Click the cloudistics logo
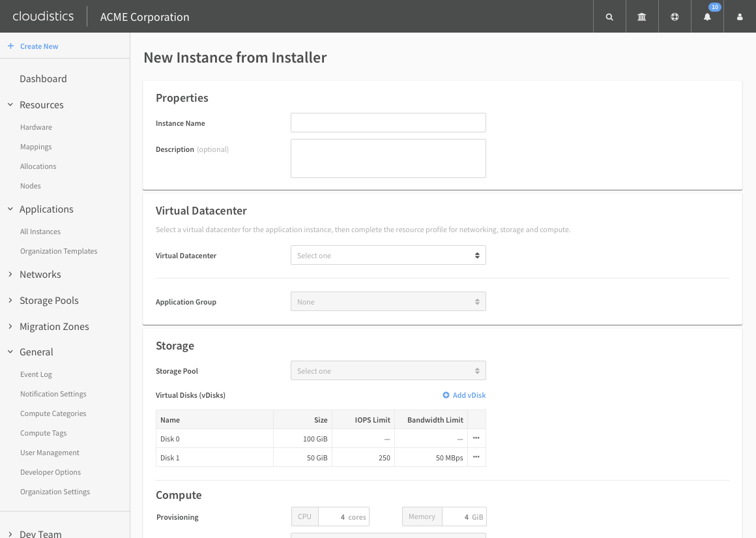This screenshot has width=756, height=538. point(43,16)
